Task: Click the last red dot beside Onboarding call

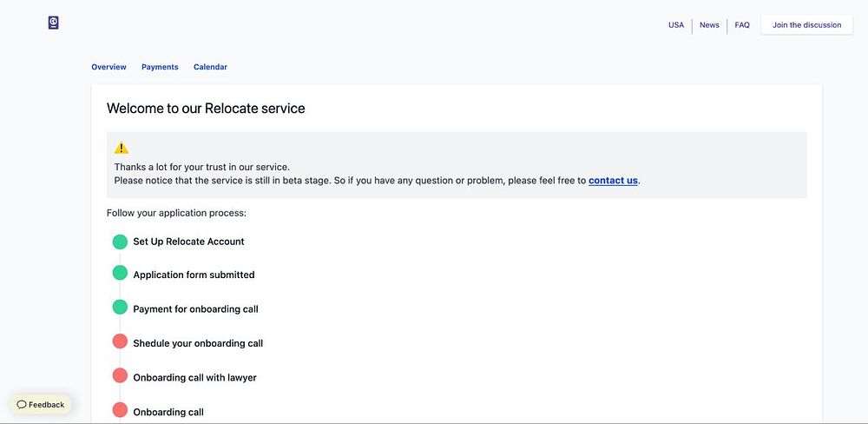Action: click(x=120, y=409)
